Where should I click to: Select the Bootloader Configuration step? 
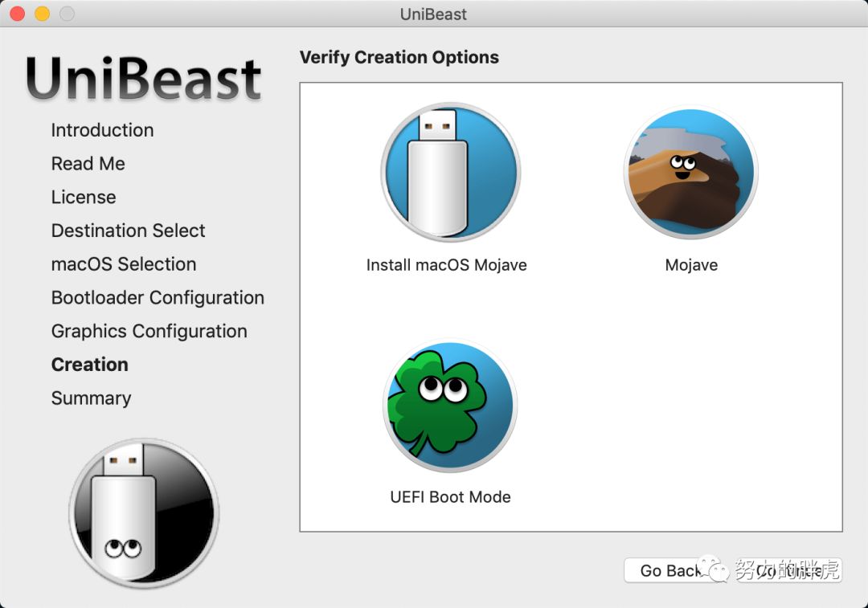(158, 298)
